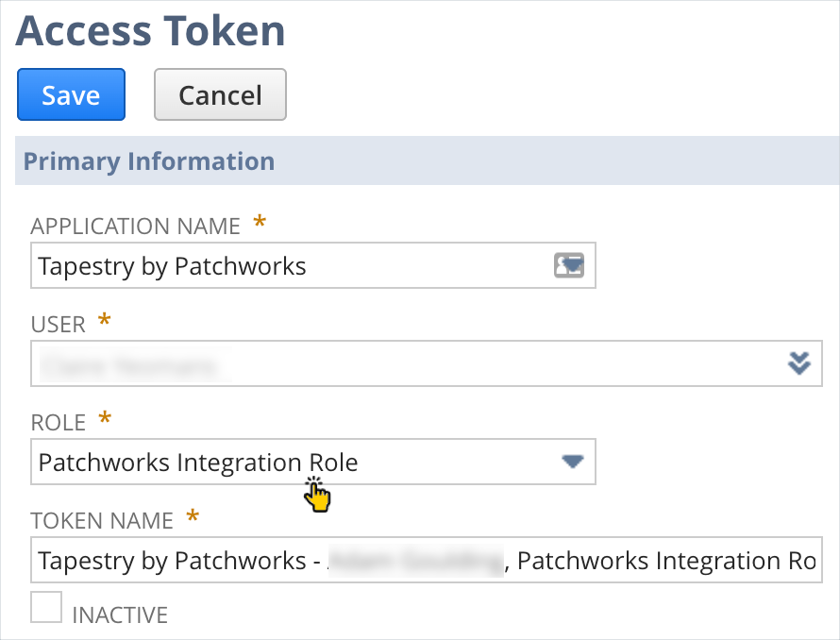Image resolution: width=840 pixels, height=640 pixels.
Task: Click the APPLICATION NAME field label
Action: 136,227
